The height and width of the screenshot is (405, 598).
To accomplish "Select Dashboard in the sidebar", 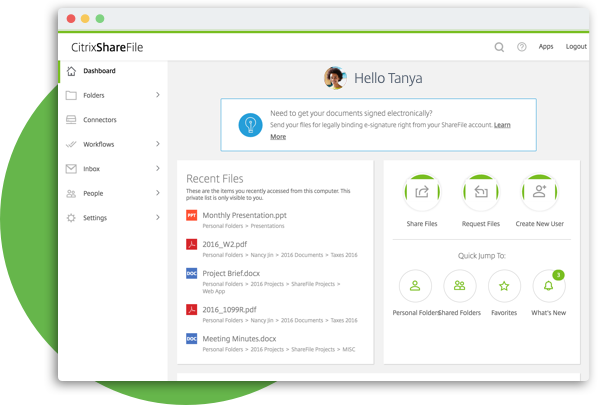I will 113,71.
